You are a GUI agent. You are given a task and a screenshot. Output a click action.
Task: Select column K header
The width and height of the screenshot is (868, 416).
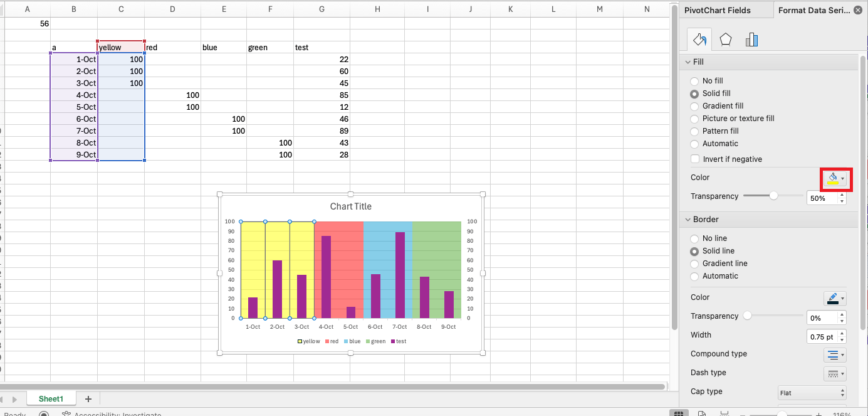pos(510,9)
